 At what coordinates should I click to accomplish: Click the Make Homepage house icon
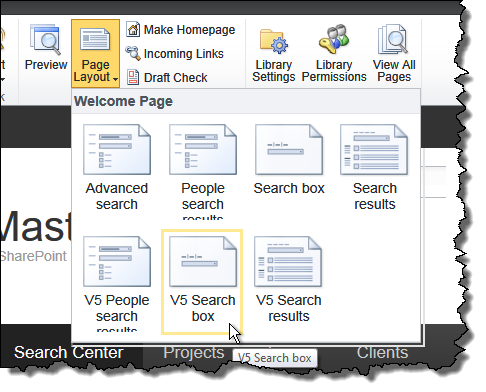click(x=133, y=29)
